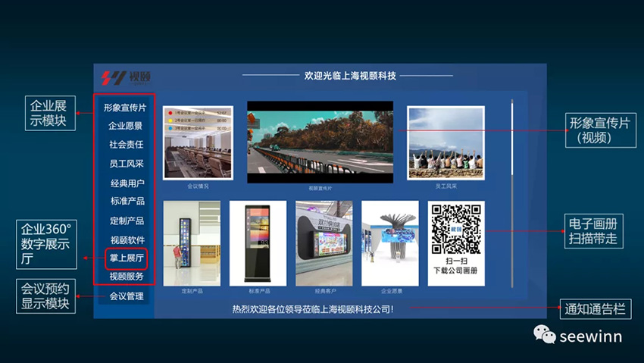Viewport: 644px width, 363px height.
Task: Open the highlighted 掌上展厅 menu item
Action: click(125, 258)
